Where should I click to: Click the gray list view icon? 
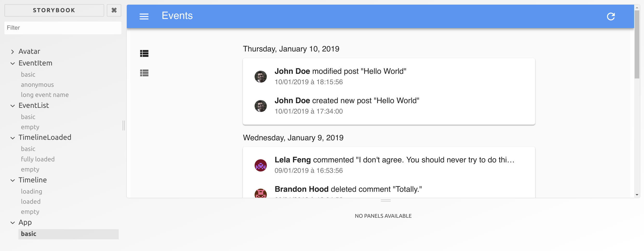[x=144, y=73]
